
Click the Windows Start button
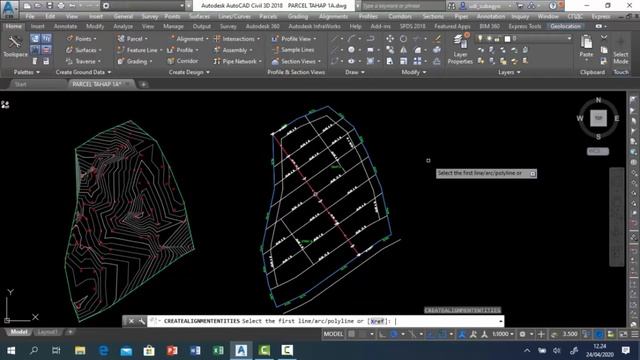pyautogui.click(x=11, y=350)
